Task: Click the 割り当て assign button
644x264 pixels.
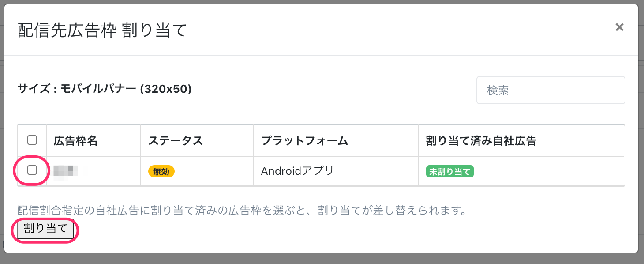Action: click(44, 229)
